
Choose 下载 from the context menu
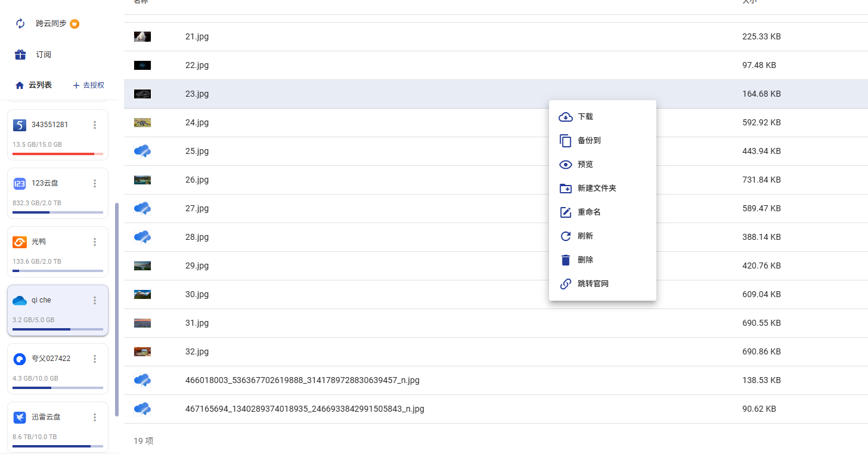tap(603, 117)
